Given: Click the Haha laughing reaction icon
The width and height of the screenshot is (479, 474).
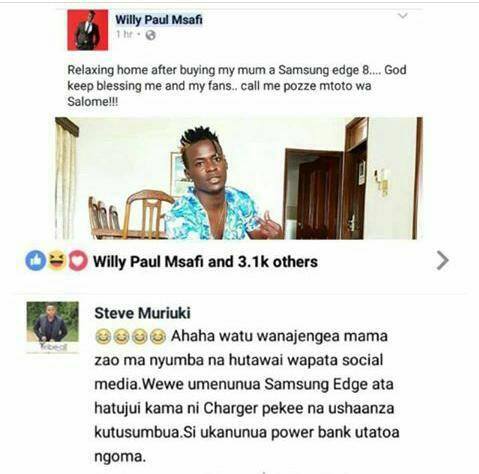Looking at the screenshot, I should click(x=57, y=260).
